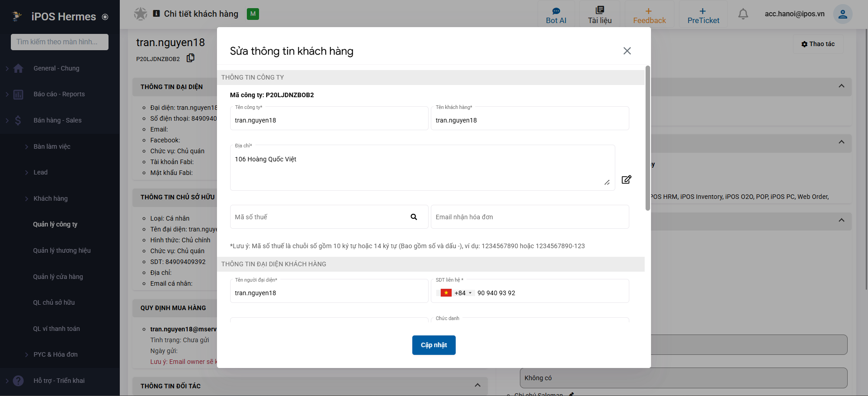This screenshot has width=868, height=396.
Task: Click the Chức danh field label
Action: (x=448, y=318)
